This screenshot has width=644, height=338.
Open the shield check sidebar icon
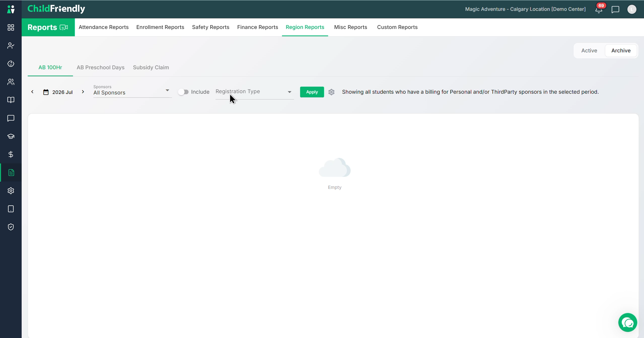point(11,227)
